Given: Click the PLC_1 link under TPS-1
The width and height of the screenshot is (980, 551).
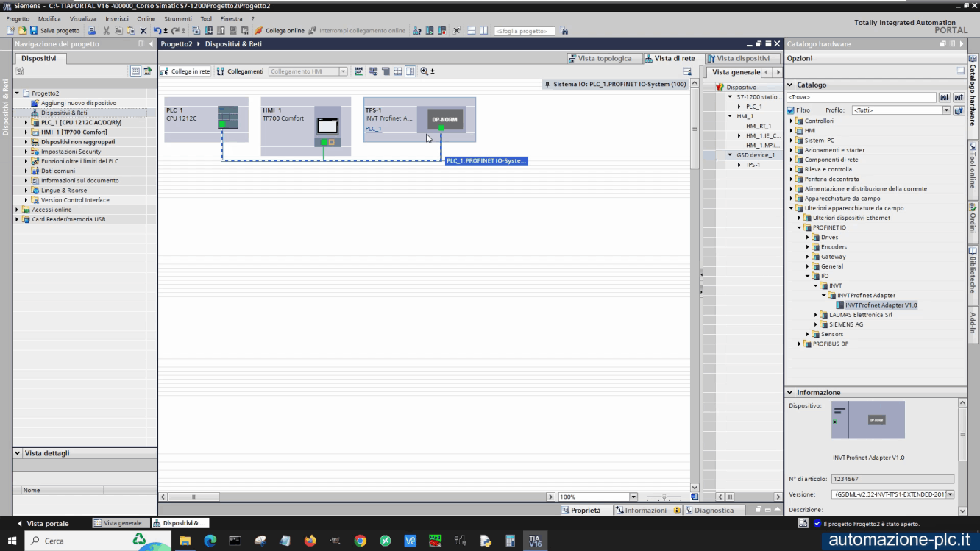Looking at the screenshot, I should [373, 129].
